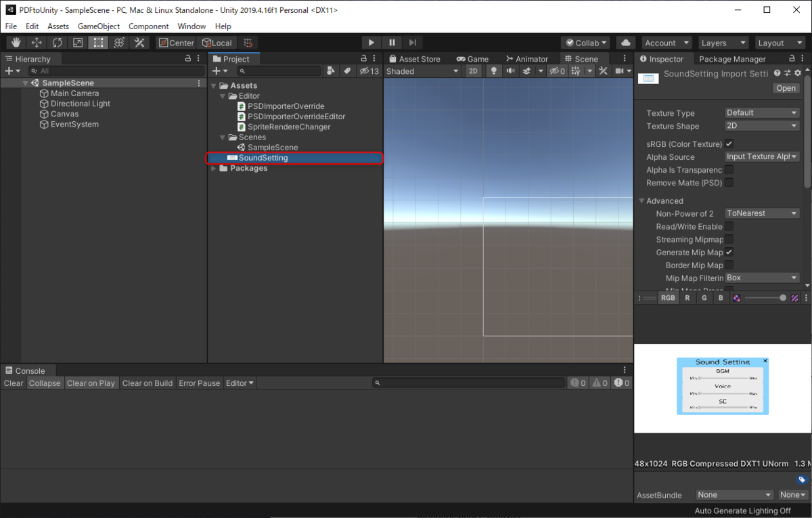Image resolution: width=812 pixels, height=518 pixels.
Task: Click Local handle rotation button
Action: tap(217, 43)
